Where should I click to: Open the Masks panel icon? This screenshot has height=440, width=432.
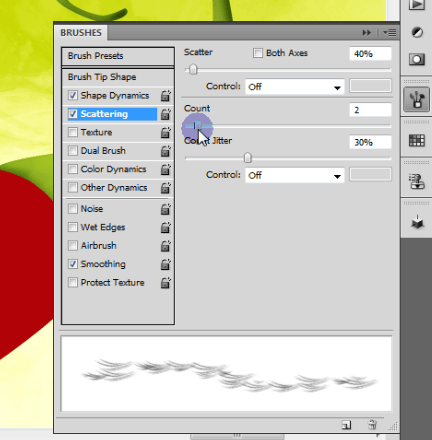[x=417, y=60]
